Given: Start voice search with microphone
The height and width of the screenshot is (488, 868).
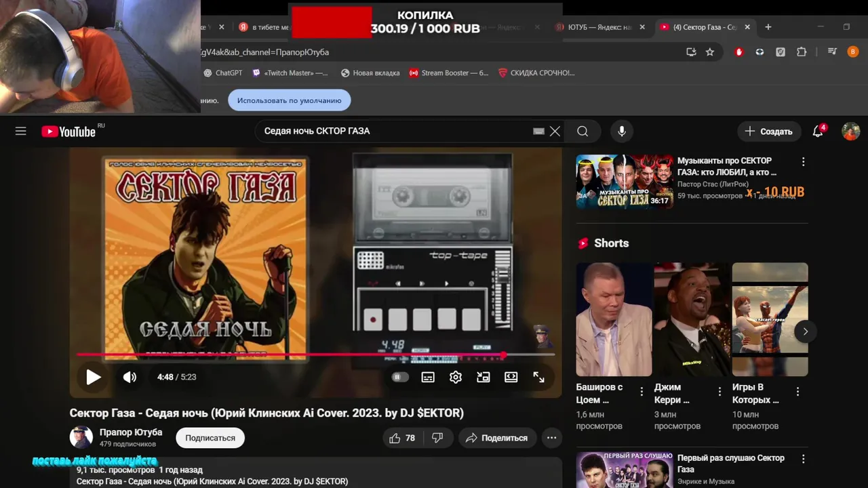Looking at the screenshot, I should click(x=622, y=131).
